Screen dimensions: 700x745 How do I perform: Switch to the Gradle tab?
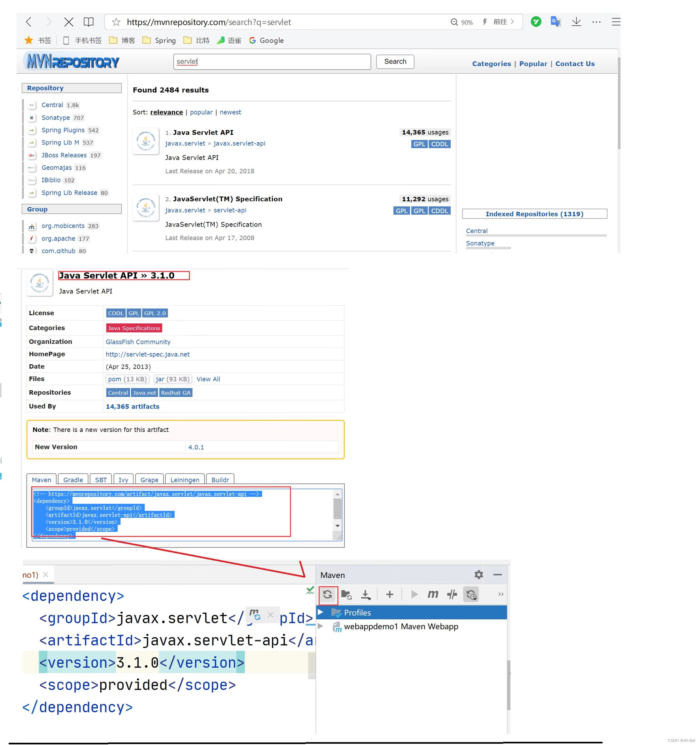[73, 480]
